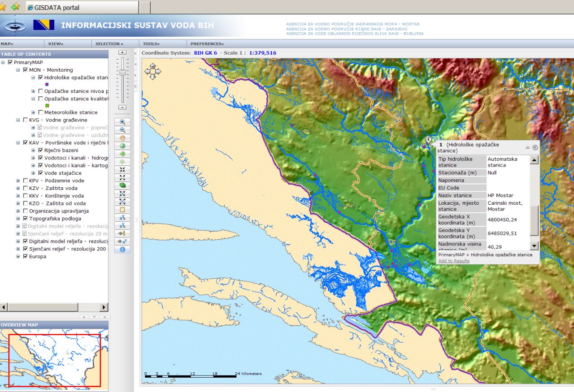Expand the KZV - Zaštita voda node
The image size is (574, 392).
(18, 188)
